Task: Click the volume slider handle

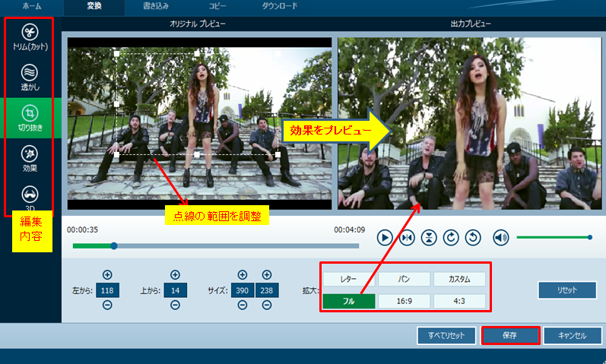Action: (x=590, y=237)
